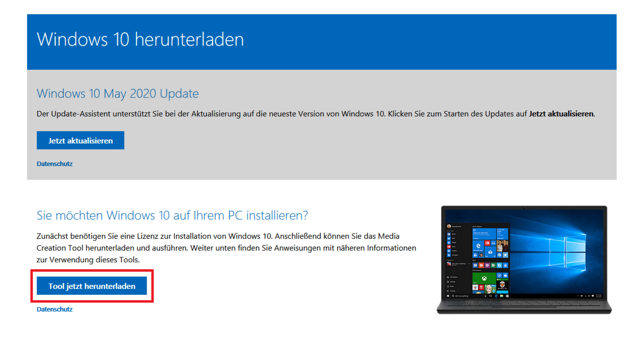Click the Cortana welcome tile in laptop image
Viewport: 644px width, 338px height.
click(x=484, y=234)
